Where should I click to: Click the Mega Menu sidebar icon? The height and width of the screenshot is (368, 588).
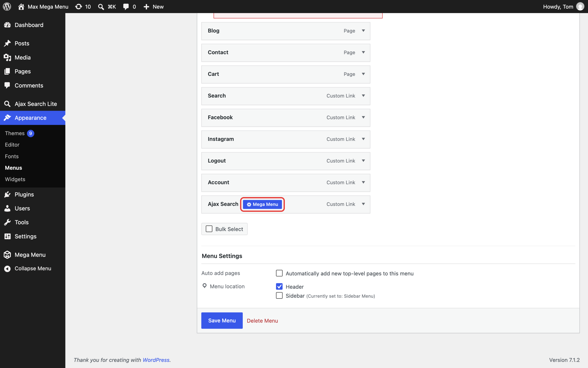(7, 255)
